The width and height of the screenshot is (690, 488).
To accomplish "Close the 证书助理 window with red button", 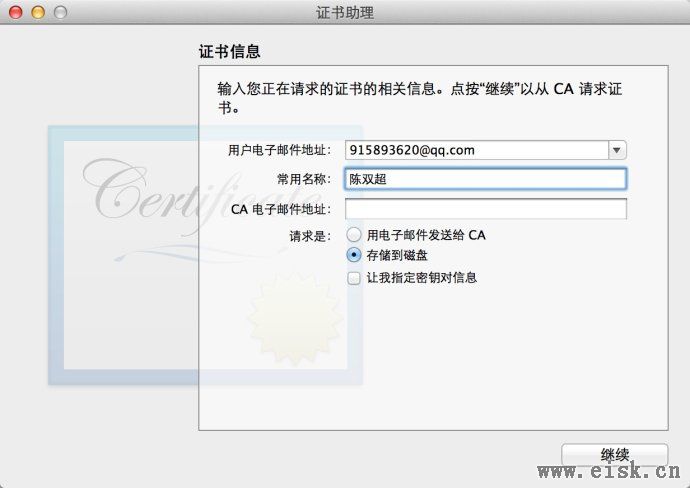I will pos(16,12).
